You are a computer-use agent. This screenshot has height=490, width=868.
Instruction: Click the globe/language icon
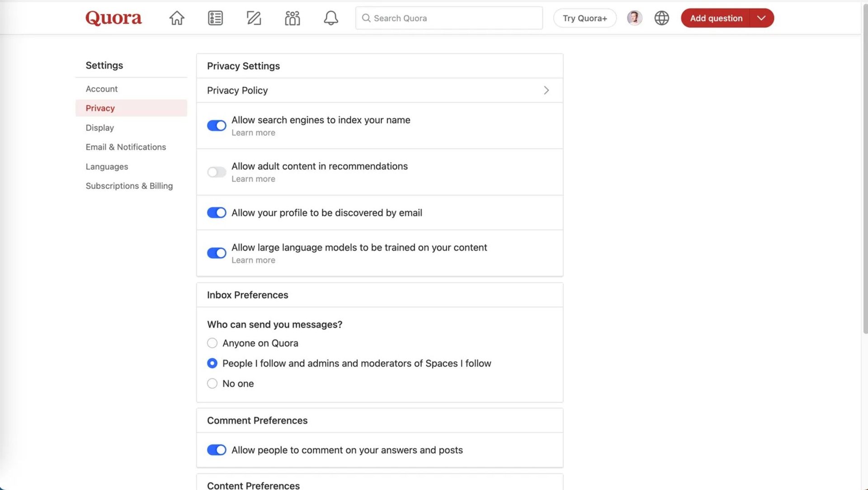click(x=662, y=18)
